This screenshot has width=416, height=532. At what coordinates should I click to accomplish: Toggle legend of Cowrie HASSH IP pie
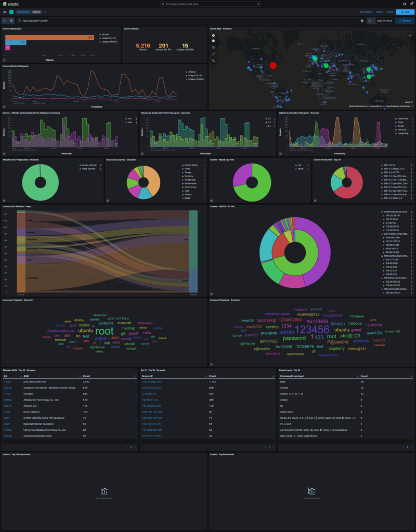tap(211, 294)
